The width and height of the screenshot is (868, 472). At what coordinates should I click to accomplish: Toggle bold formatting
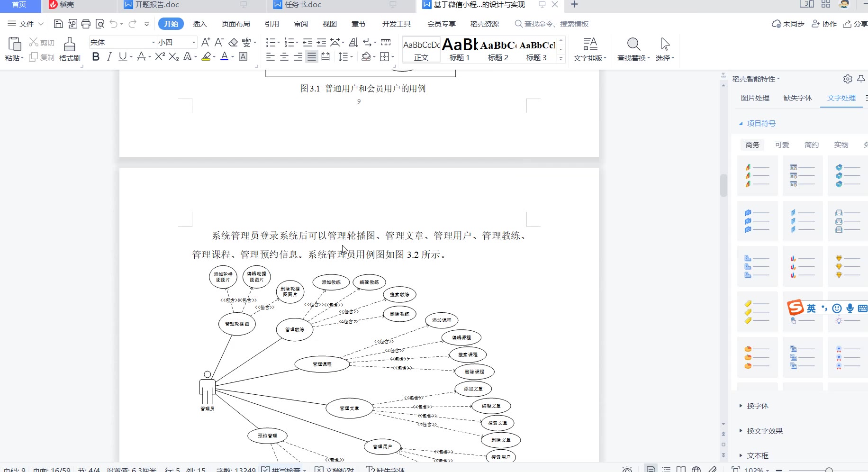96,57
